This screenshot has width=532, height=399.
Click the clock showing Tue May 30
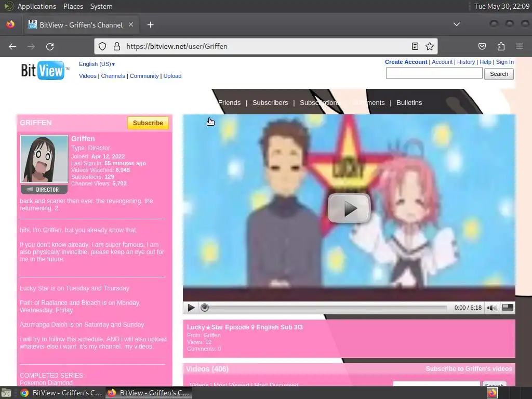(501, 6)
